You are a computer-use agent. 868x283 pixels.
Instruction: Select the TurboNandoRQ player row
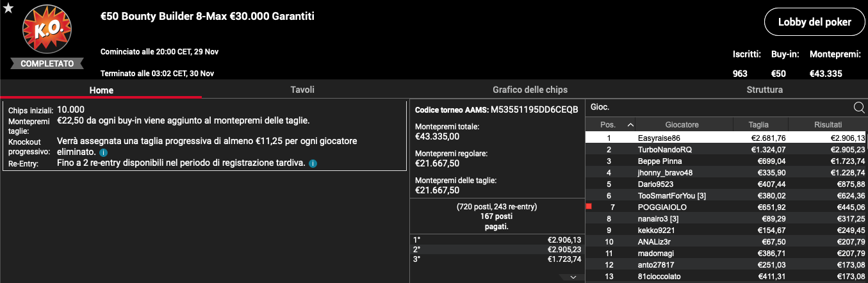point(726,149)
